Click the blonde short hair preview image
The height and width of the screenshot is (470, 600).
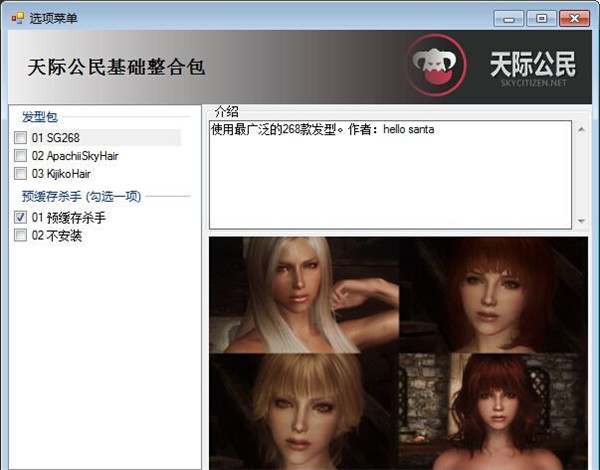click(x=304, y=411)
